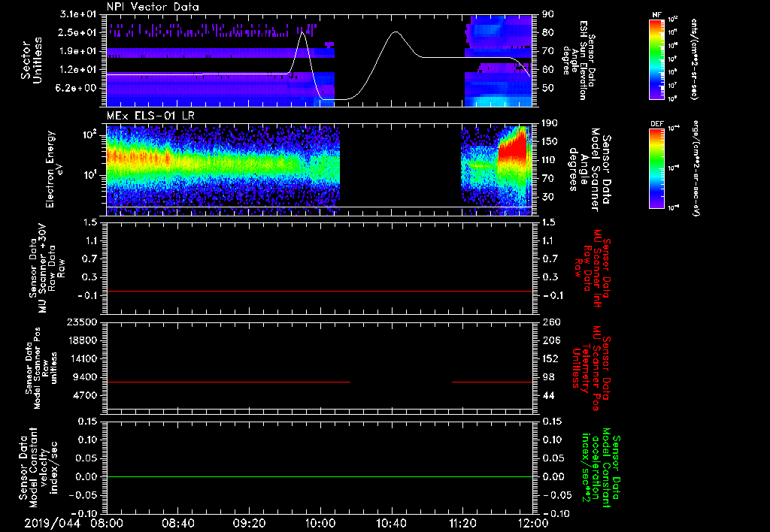This screenshot has width=770, height=532.
Task: Click the "Model Scanner Pos Raw unitless" axis label
Action: tap(42, 368)
